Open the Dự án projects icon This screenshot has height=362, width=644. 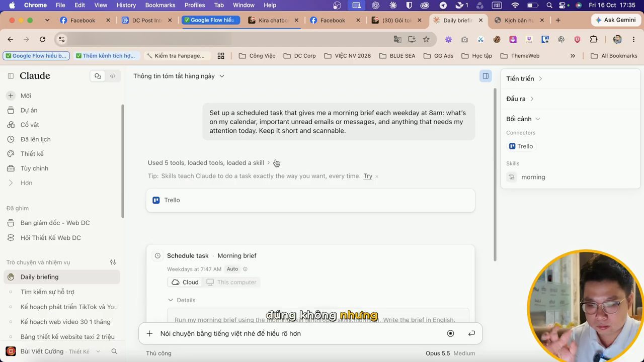11,110
